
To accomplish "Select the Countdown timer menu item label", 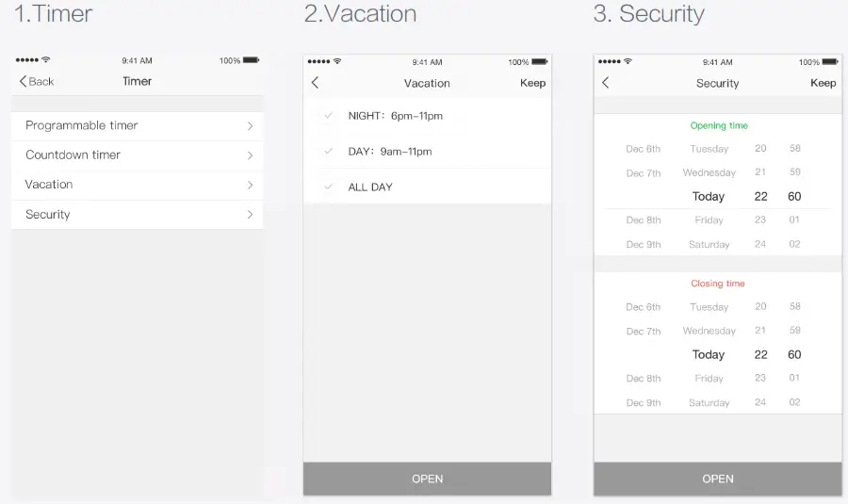I will [73, 155].
